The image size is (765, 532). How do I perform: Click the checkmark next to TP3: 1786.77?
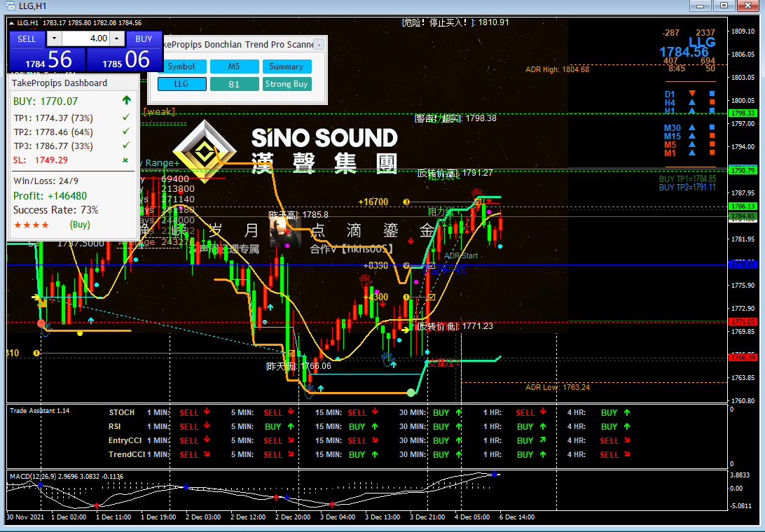tap(126, 146)
